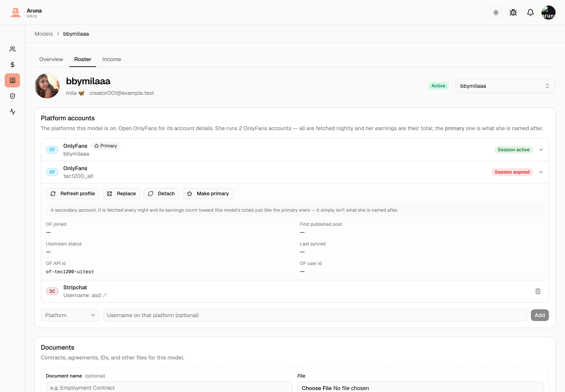Click the Add platform button
The height and width of the screenshot is (392, 565).
540,315
